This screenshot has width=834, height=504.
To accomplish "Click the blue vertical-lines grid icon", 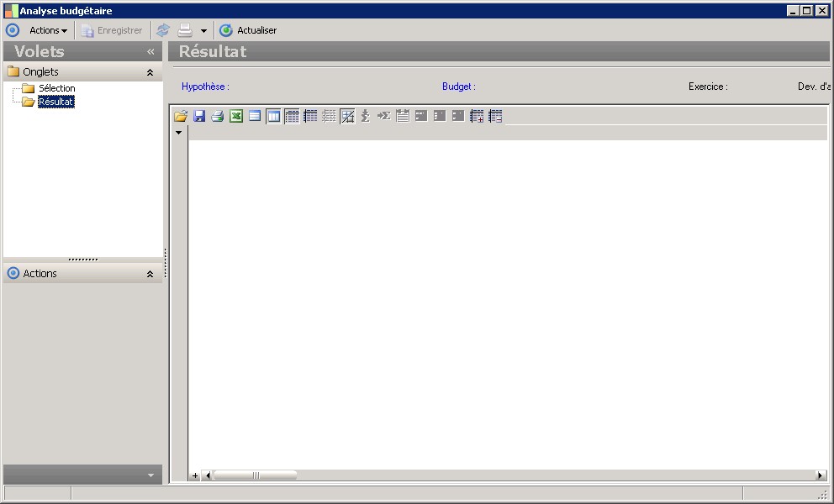I will pos(310,116).
